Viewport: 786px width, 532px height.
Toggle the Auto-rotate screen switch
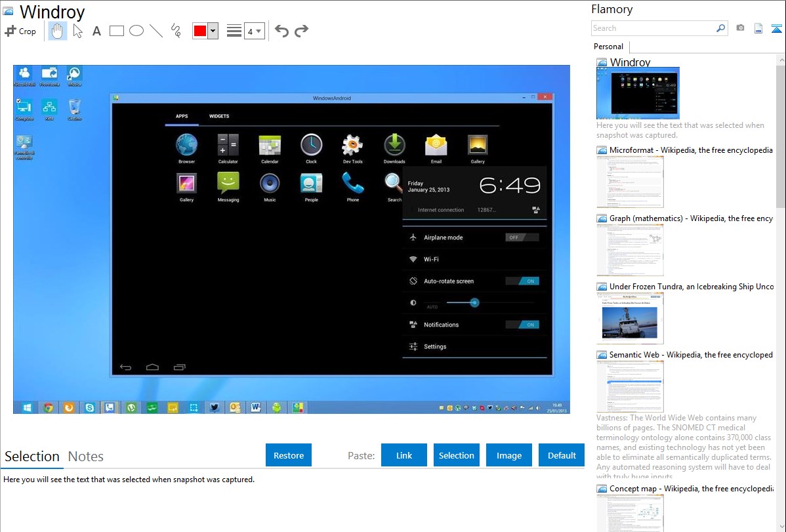tap(522, 281)
